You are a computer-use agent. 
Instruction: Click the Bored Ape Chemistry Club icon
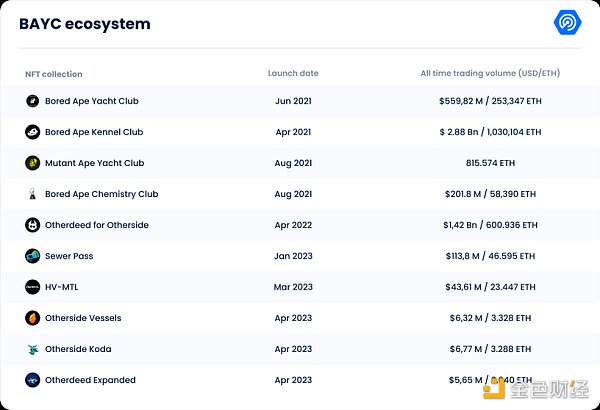[x=33, y=194]
